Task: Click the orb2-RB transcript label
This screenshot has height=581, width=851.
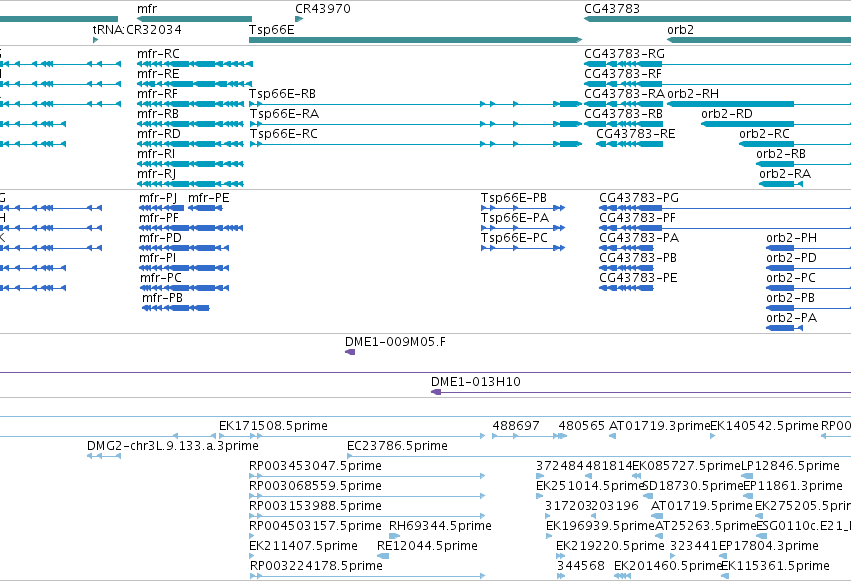Action: click(x=781, y=154)
